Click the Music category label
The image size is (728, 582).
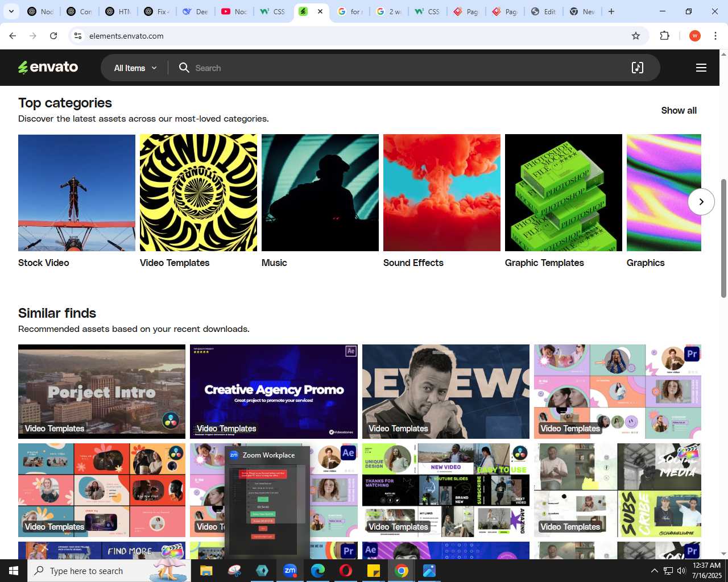pos(274,263)
